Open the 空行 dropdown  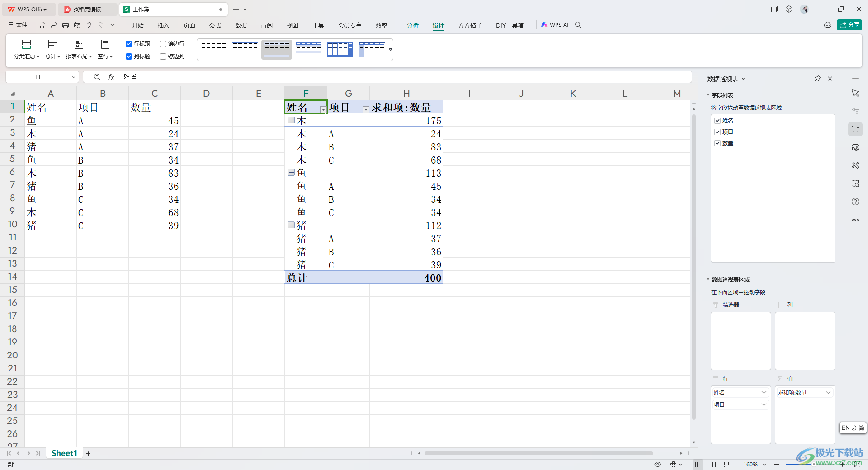105,50
